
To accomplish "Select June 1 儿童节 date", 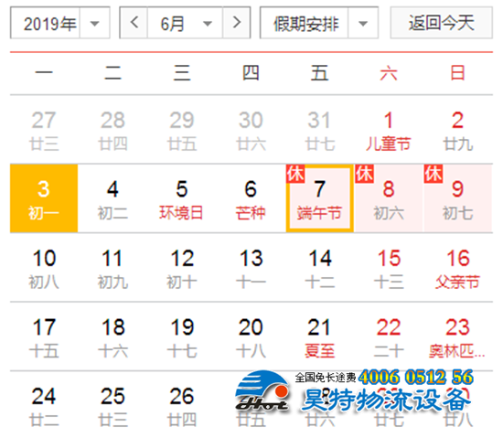I will [x=389, y=130].
